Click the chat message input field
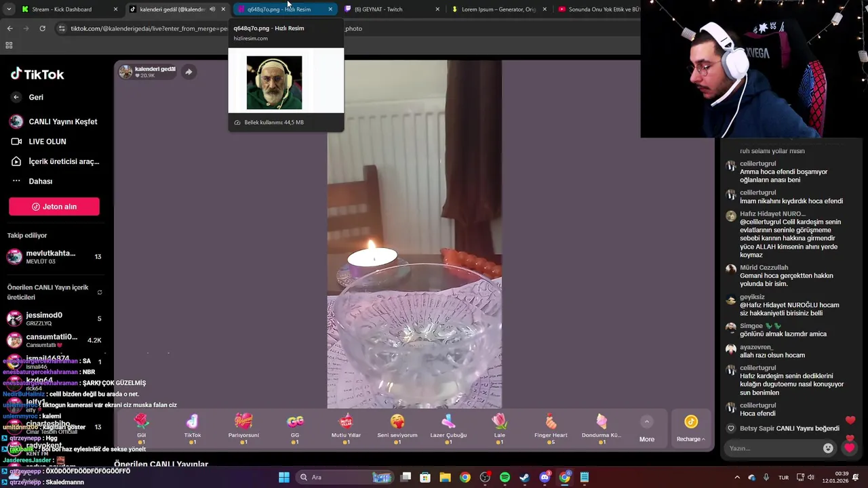 coord(773,448)
